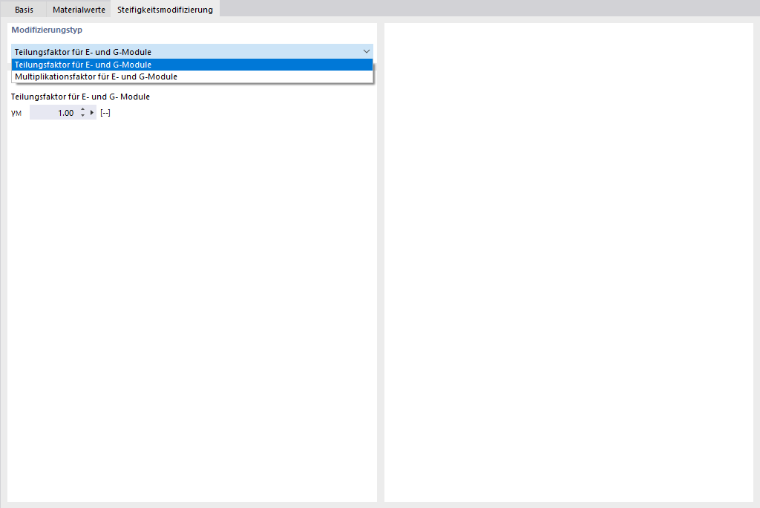Switch to the Basis tab

point(24,10)
